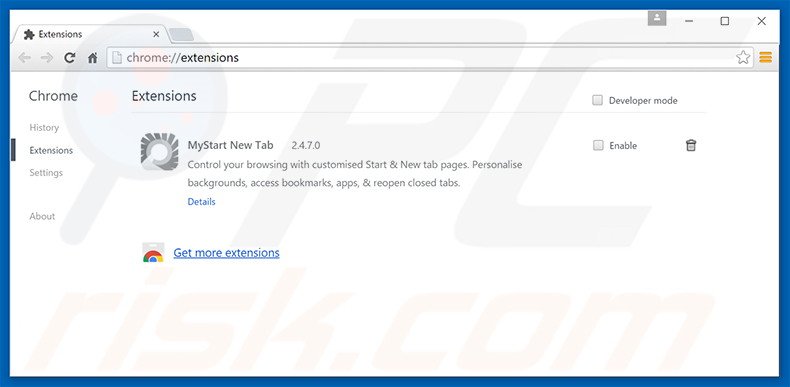
Task: Click the Chrome heading in sidebar
Action: click(53, 96)
